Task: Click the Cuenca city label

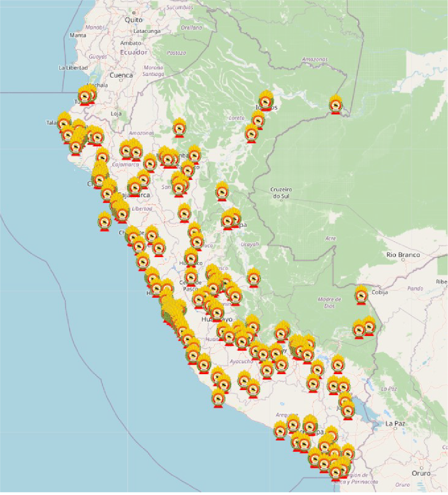Action: point(121,75)
